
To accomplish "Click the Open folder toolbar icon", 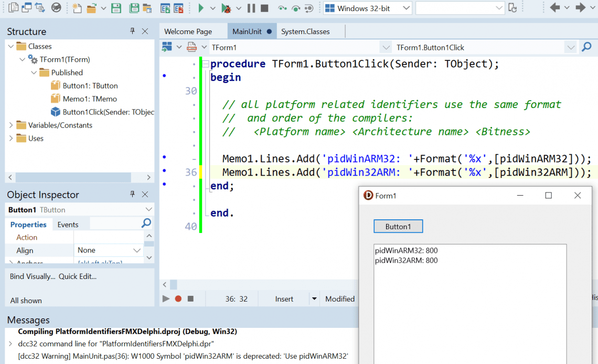I will [91, 8].
